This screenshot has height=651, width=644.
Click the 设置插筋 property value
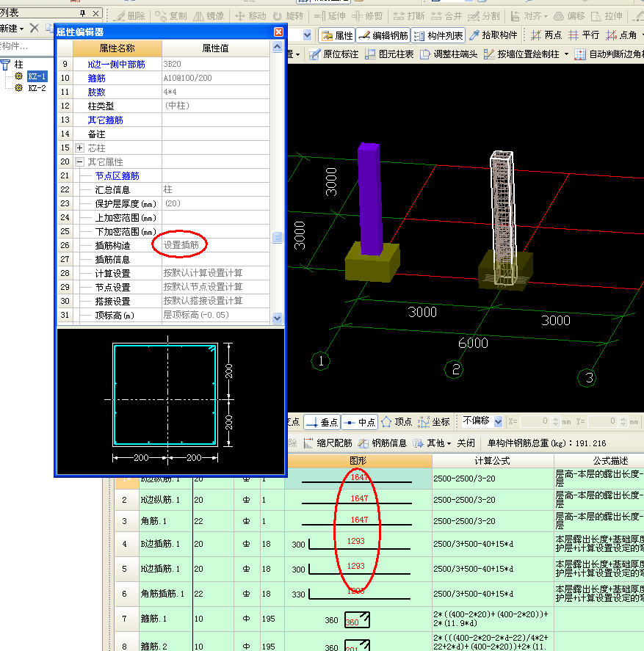coord(181,245)
